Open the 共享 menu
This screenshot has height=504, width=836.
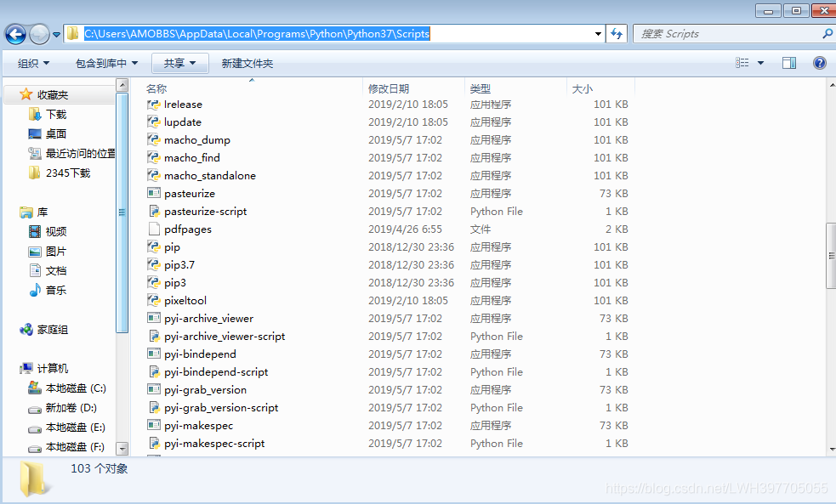(x=179, y=64)
